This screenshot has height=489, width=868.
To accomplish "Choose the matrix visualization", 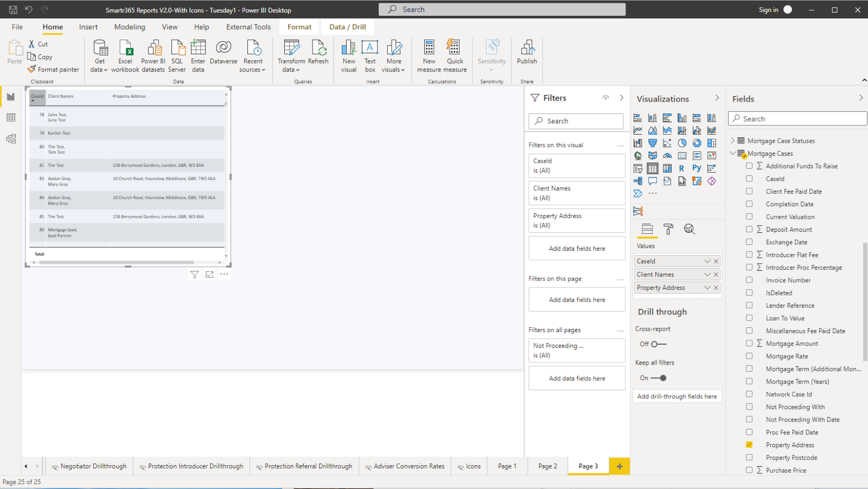I will pyautogui.click(x=667, y=168).
